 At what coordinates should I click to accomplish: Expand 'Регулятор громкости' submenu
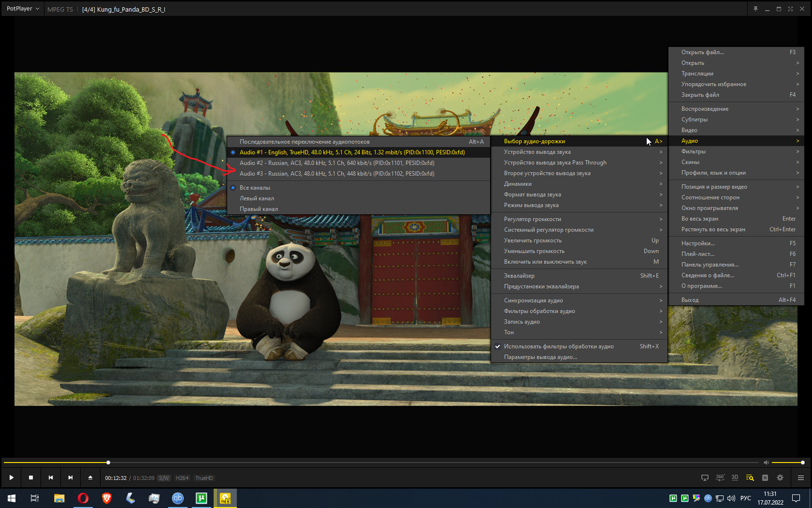tap(579, 219)
